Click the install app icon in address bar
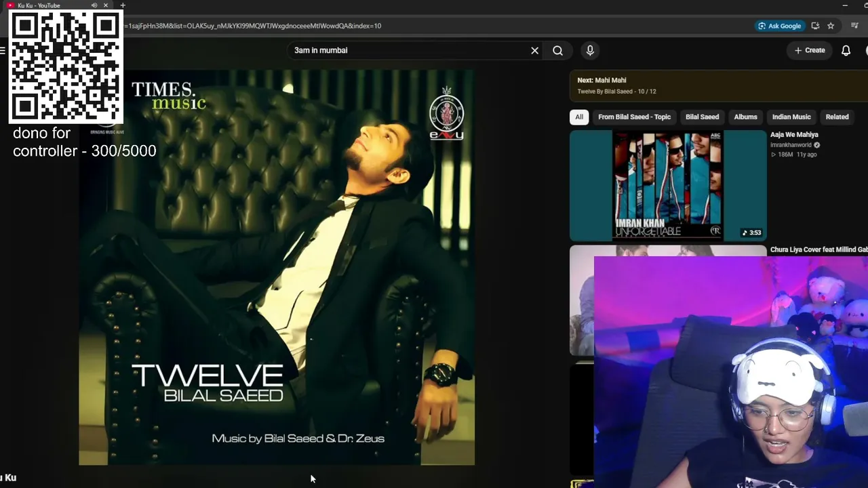Image resolution: width=868 pixels, height=488 pixels. coord(816,26)
